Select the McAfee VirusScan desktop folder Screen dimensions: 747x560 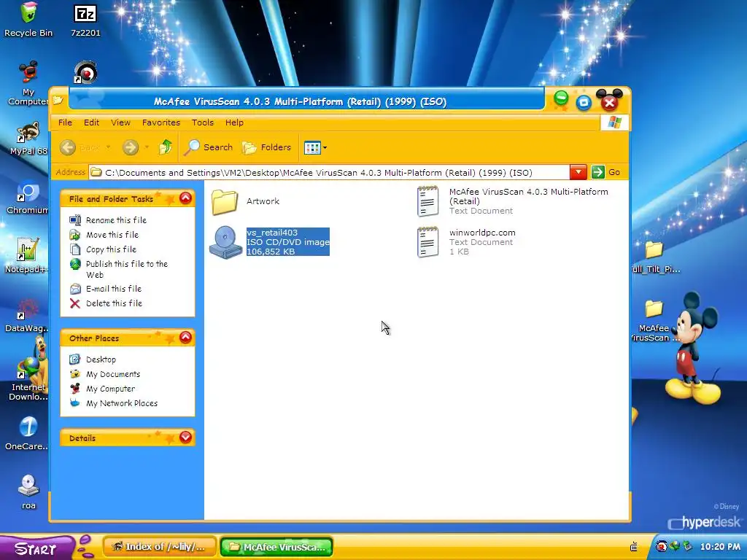654,321
